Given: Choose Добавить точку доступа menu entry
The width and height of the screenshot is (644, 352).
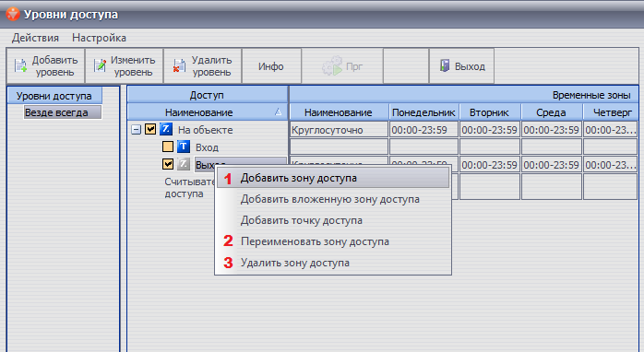Looking at the screenshot, I should pos(333,221).
